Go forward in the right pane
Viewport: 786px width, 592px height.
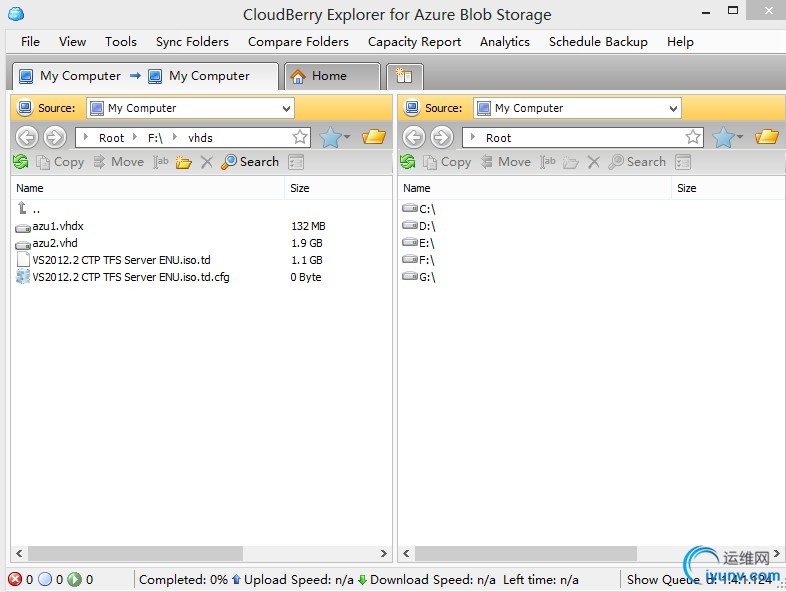tap(442, 137)
